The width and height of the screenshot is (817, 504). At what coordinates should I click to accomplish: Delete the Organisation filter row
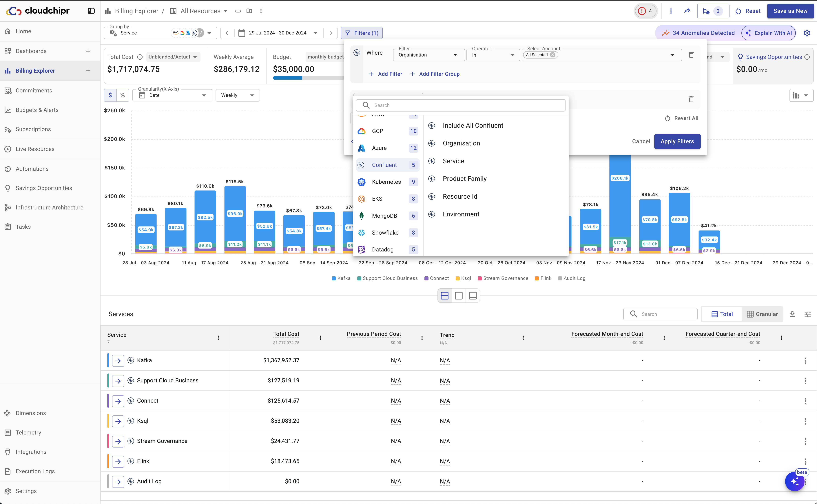[x=691, y=55]
